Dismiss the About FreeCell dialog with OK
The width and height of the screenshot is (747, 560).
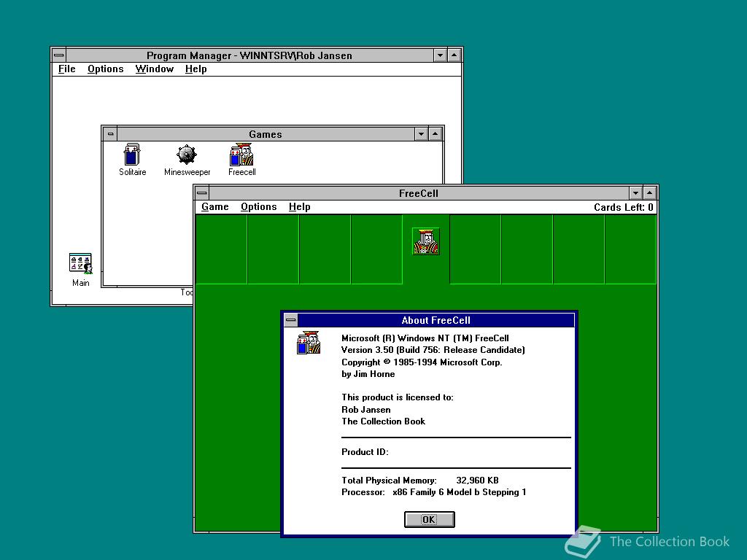pyautogui.click(x=429, y=519)
